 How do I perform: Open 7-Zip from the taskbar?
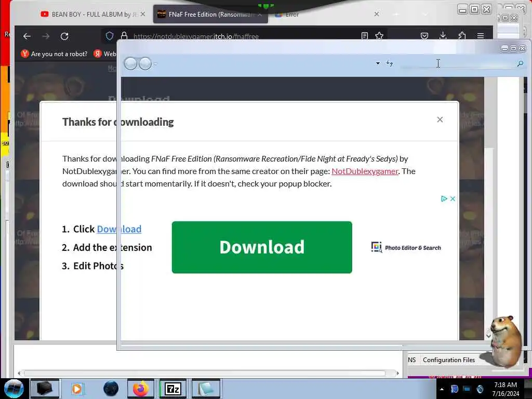[172, 389]
